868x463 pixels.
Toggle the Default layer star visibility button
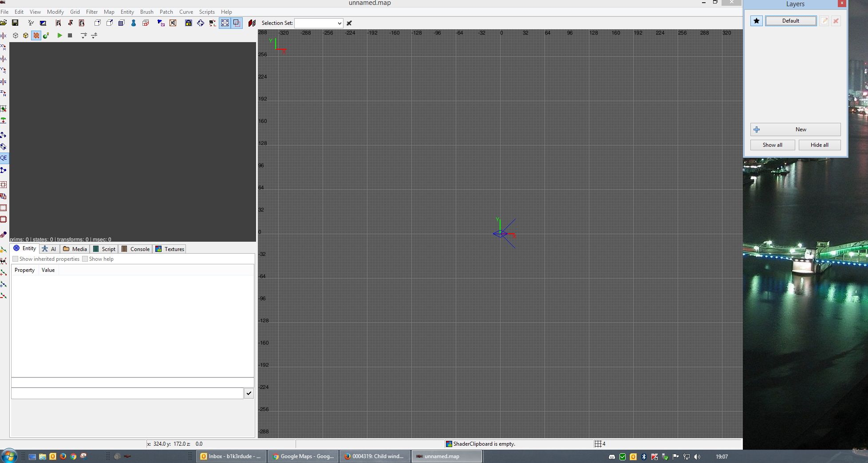pyautogui.click(x=756, y=21)
